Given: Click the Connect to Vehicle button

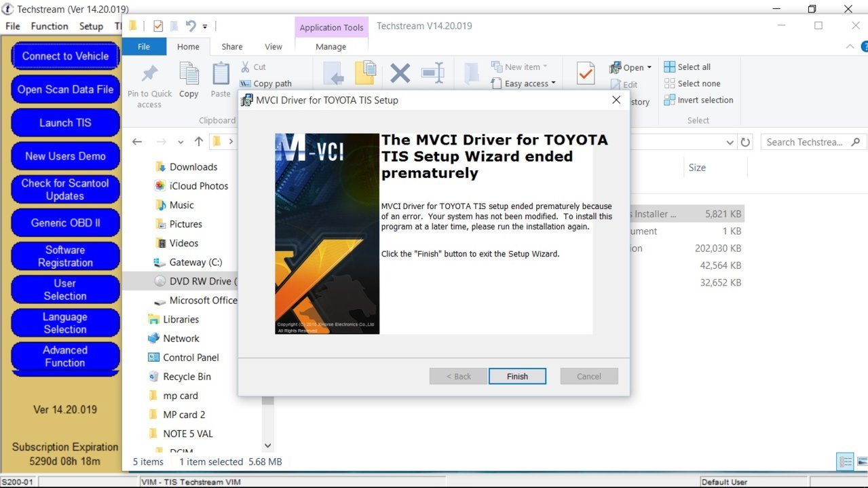Looking at the screenshot, I should 65,56.
